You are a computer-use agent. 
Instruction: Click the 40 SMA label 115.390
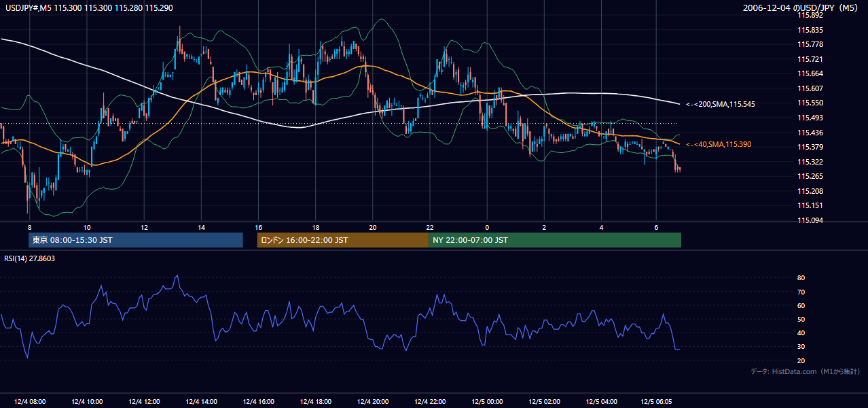[719, 144]
